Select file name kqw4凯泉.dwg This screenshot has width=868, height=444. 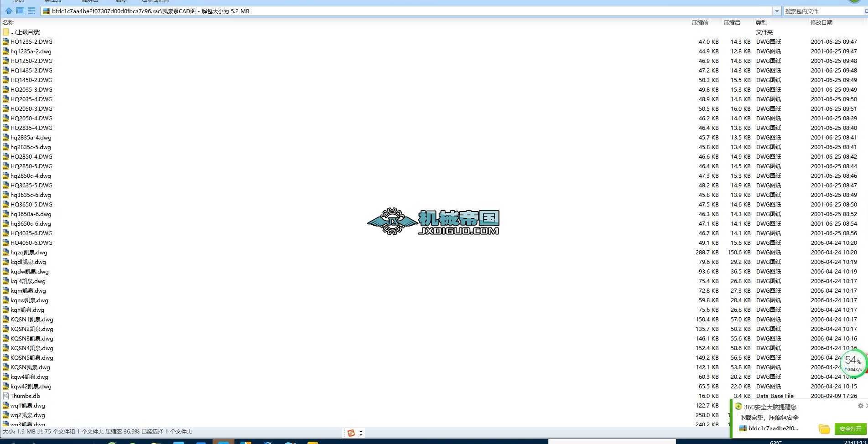(29, 377)
